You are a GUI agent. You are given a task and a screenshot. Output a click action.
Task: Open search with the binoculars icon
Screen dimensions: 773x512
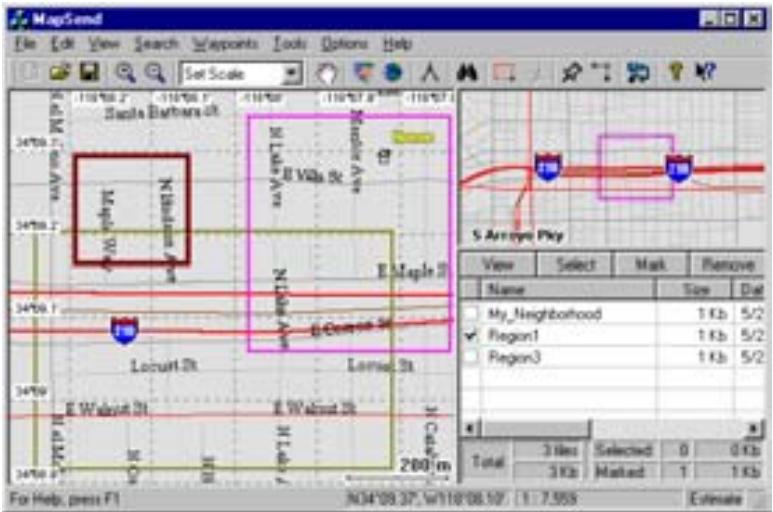467,73
